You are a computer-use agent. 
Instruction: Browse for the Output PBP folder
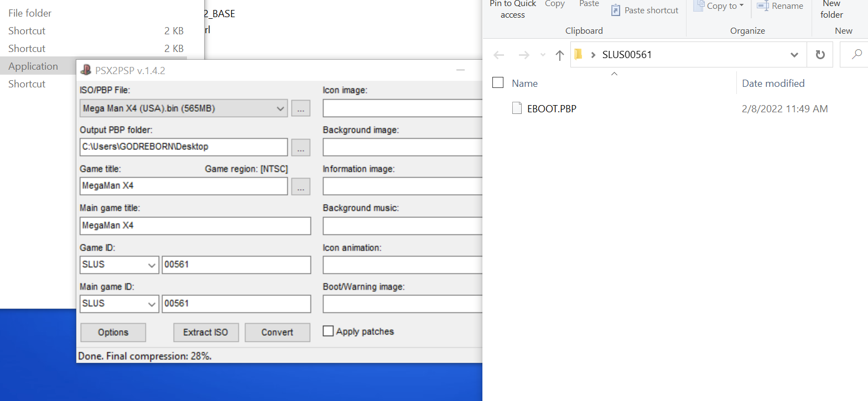tap(301, 148)
